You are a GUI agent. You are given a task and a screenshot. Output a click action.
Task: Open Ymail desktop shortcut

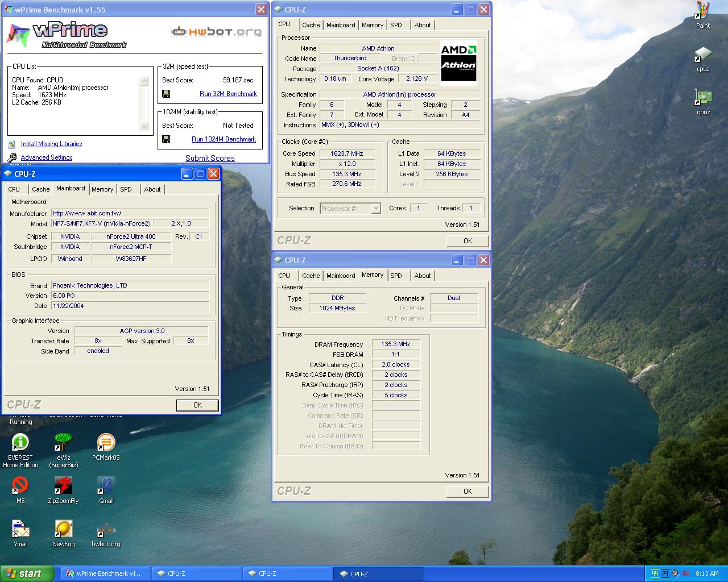[20, 533]
